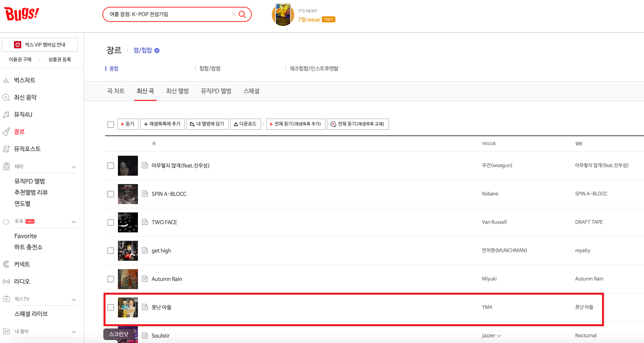
Task: Check the Autumn Rain track checkbox
Action: point(111,279)
